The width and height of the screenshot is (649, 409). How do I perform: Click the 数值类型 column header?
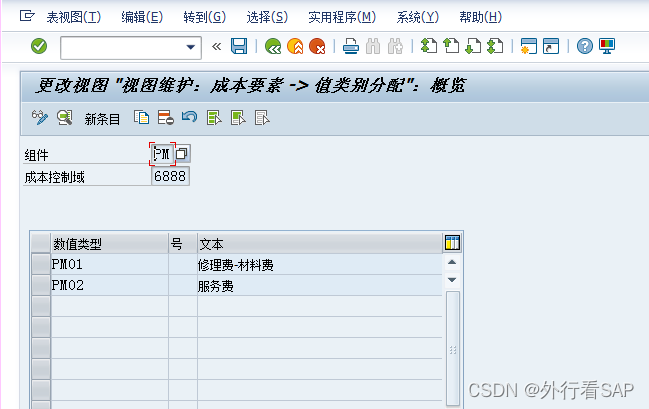coord(109,243)
